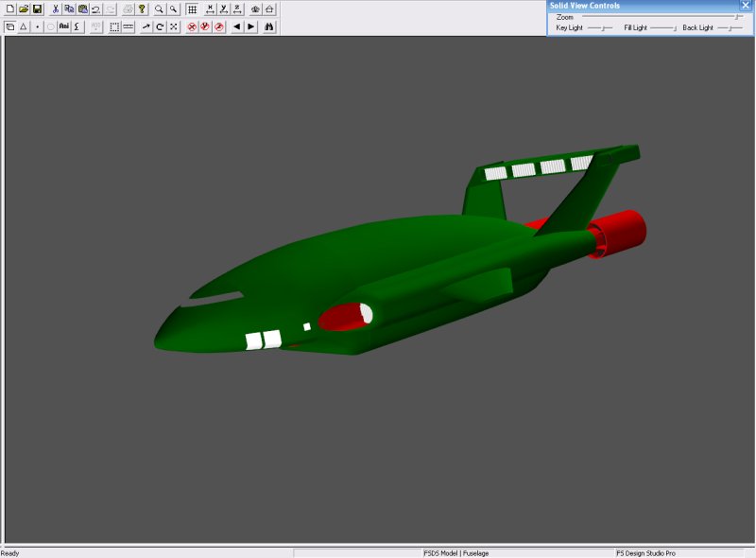Toggle the second red axis lock icon
The width and height of the screenshot is (756, 558).
pos(205,26)
